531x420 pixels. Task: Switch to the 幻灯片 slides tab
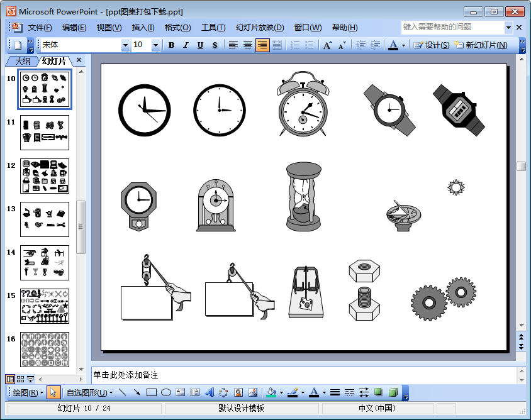click(54, 61)
